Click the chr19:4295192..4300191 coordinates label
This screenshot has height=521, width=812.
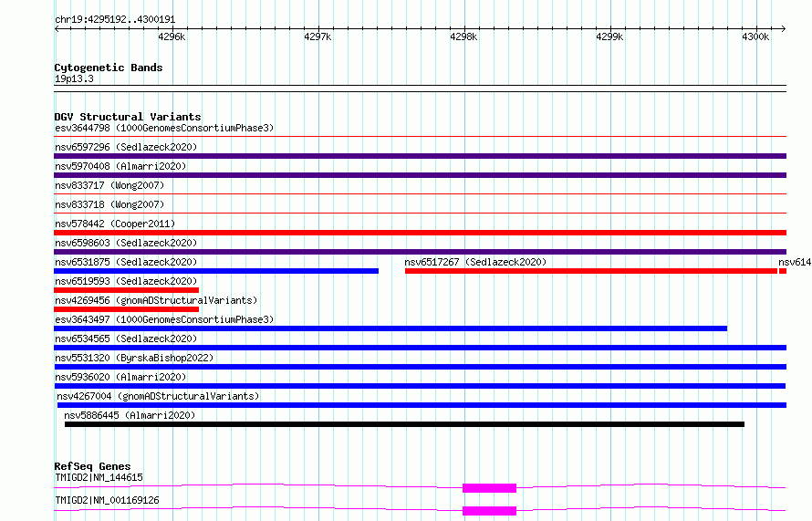(115, 20)
